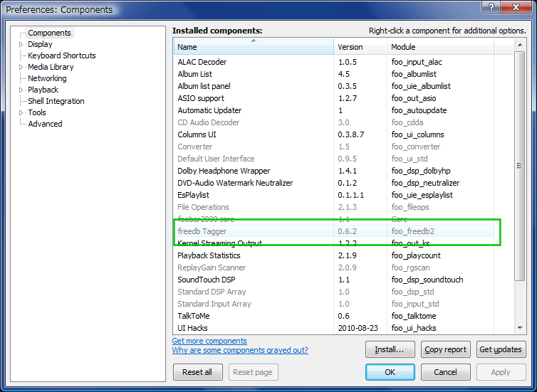Select the Standard Input Array row
This screenshot has height=392, width=537.
(x=334, y=304)
